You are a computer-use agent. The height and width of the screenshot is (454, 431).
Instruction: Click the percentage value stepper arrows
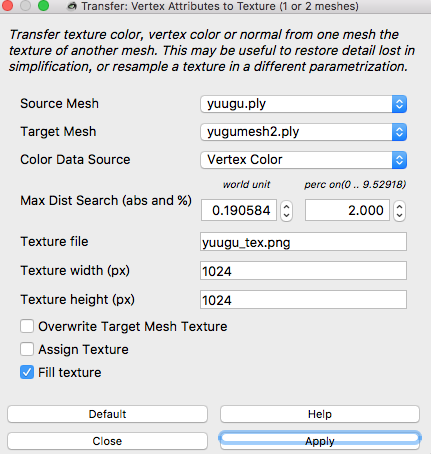(x=399, y=211)
